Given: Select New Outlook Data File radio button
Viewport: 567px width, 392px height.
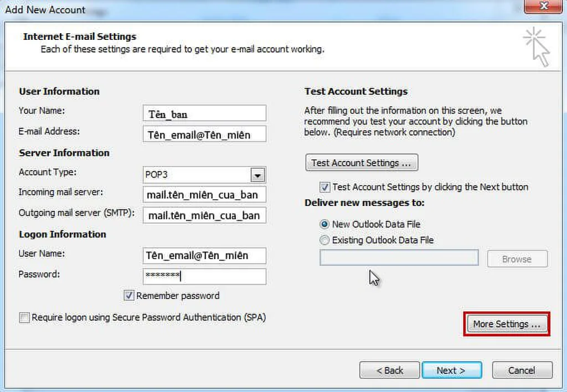Looking at the screenshot, I should 324,224.
